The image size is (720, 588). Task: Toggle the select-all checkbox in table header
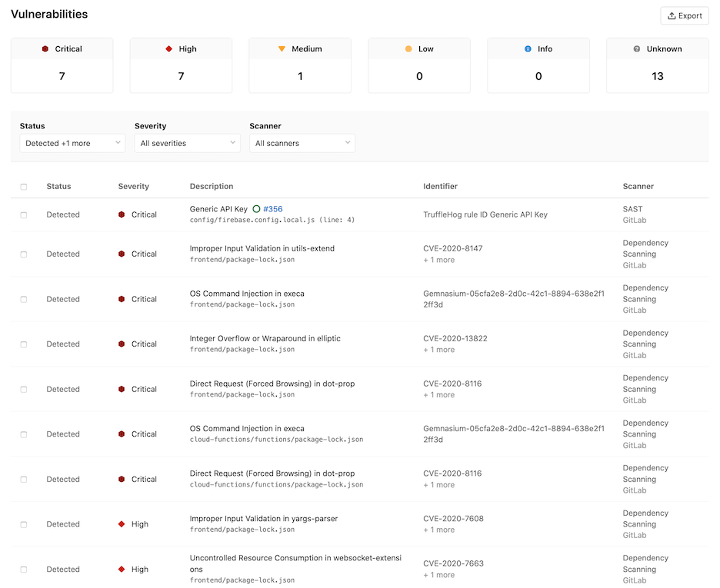(x=24, y=187)
